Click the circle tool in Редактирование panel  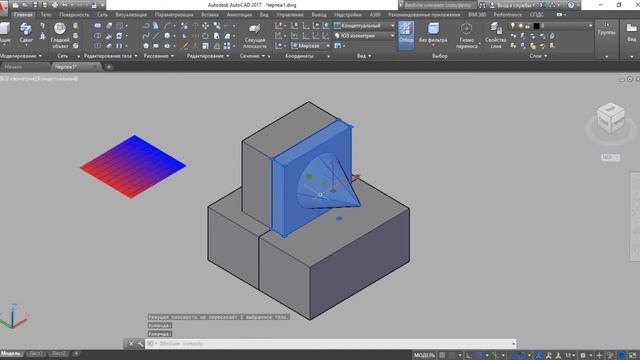pos(205,36)
